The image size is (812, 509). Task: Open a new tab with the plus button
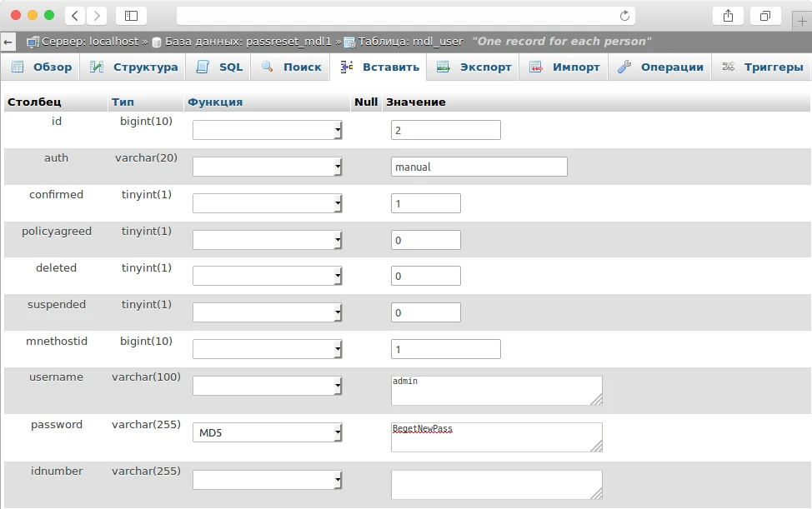click(802, 22)
